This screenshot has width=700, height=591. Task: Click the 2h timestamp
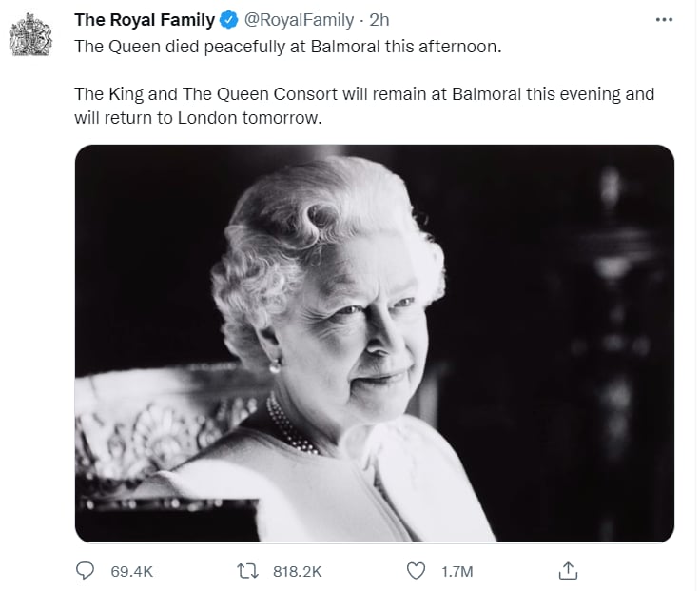point(379,20)
